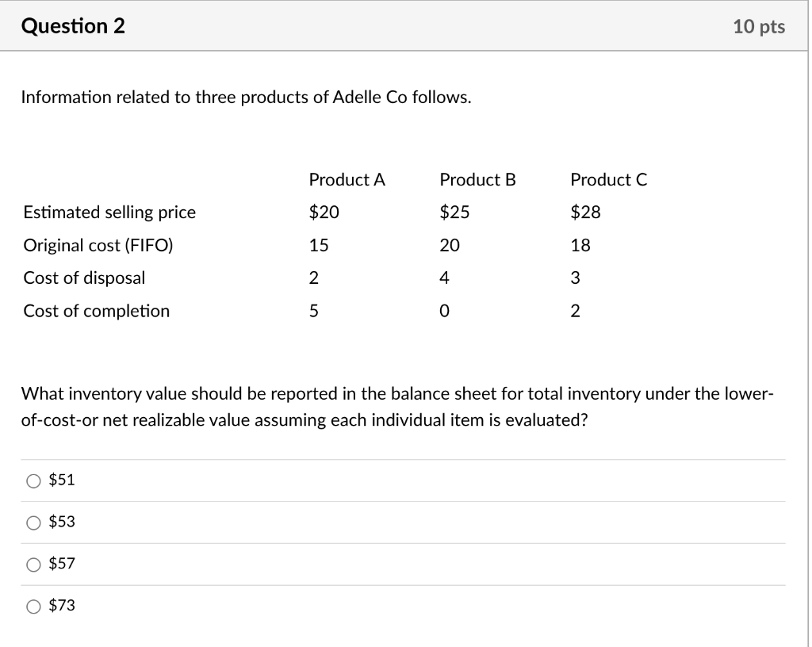Click the Product B column header
This screenshot has height=647, width=812.
477,180
